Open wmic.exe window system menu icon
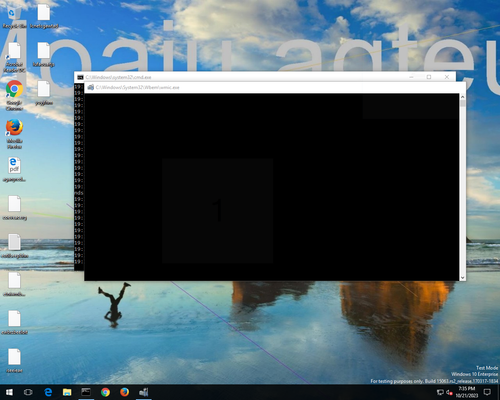The width and height of the screenshot is (500, 400). 90,87
